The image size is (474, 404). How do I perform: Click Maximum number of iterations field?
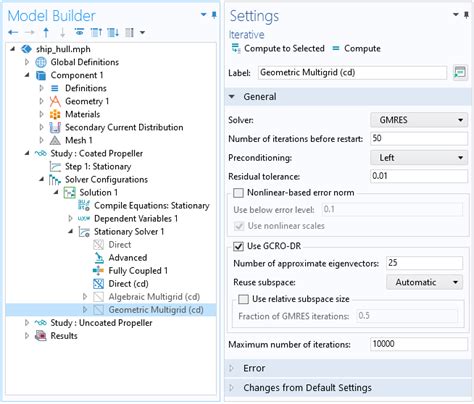(419, 344)
